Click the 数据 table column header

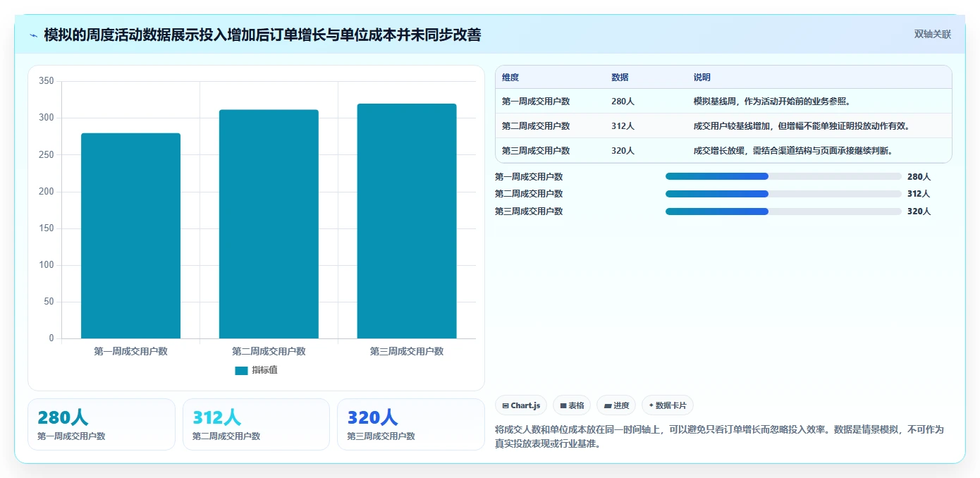click(620, 78)
